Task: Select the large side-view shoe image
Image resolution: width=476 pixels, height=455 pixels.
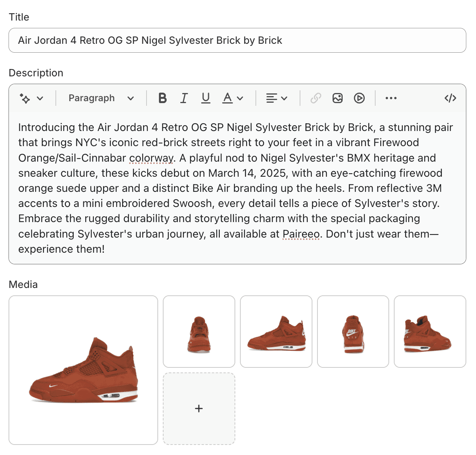Action: pyautogui.click(x=83, y=370)
